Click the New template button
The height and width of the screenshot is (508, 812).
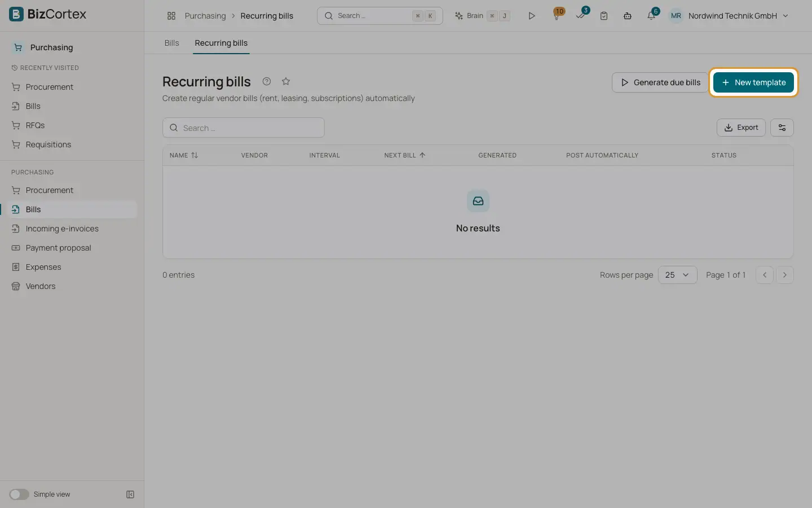[x=753, y=82]
